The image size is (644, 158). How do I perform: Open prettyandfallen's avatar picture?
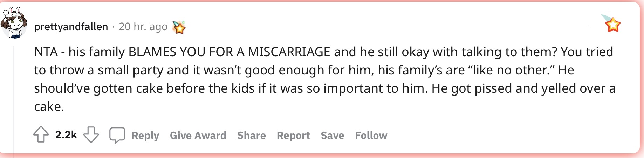14,22
